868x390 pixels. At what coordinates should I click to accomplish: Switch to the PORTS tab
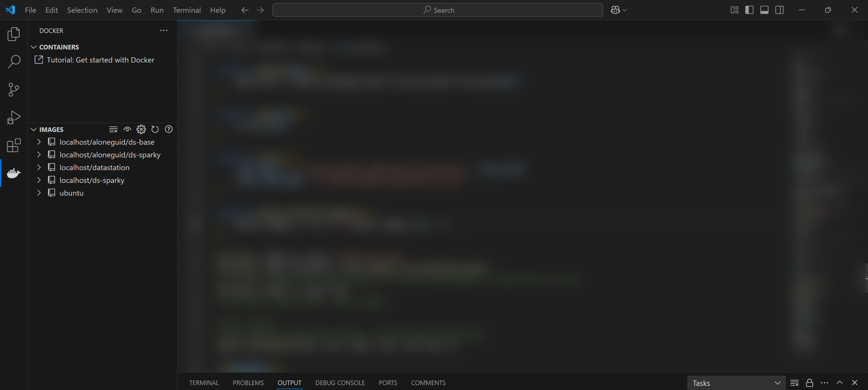coord(388,383)
